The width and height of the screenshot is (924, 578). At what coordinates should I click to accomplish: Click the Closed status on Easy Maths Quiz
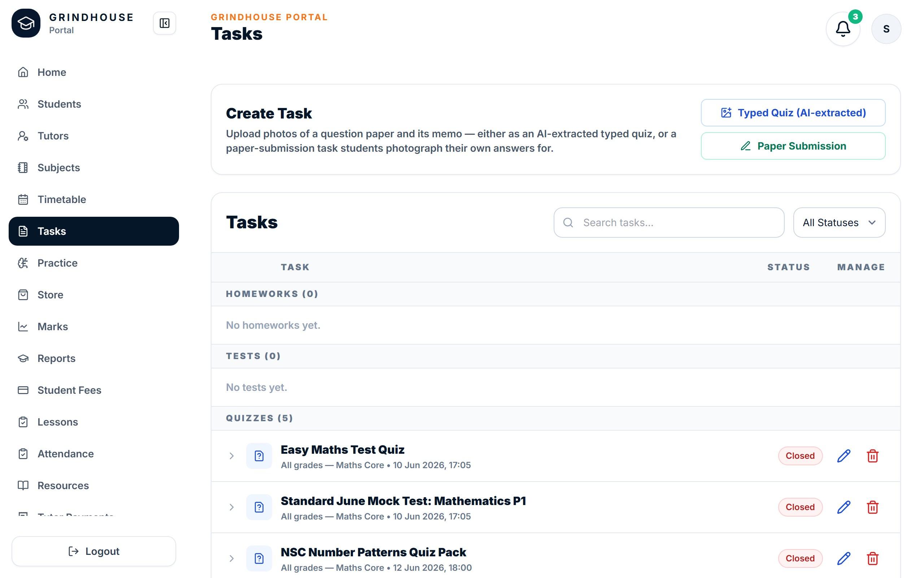pos(800,456)
